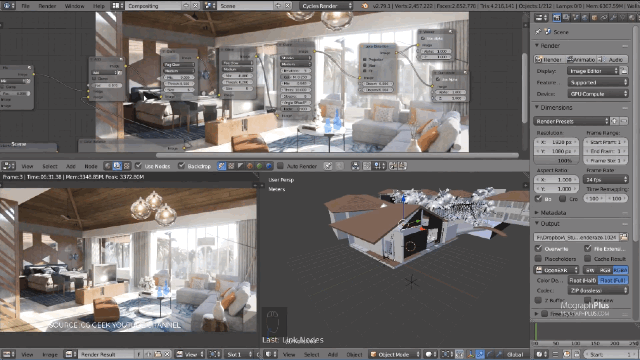Toggle the Overwrite checkbox
Screen dimensions: 640x360
pos(538,248)
